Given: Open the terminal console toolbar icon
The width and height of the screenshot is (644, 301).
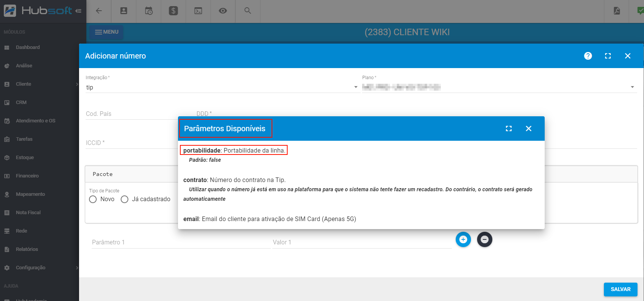Looking at the screenshot, I should (198, 11).
